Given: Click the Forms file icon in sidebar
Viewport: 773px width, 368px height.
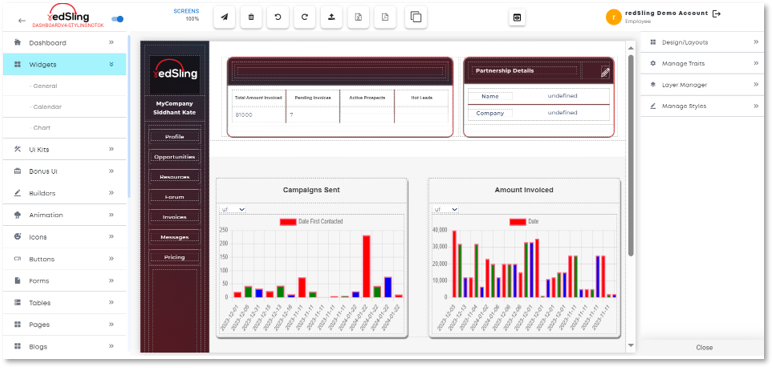Looking at the screenshot, I should coord(18,281).
